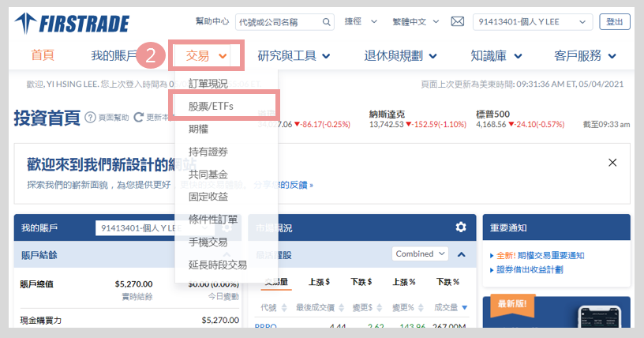Expand the 研究與工具 menu
This screenshot has height=338, width=644.
[294, 55]
